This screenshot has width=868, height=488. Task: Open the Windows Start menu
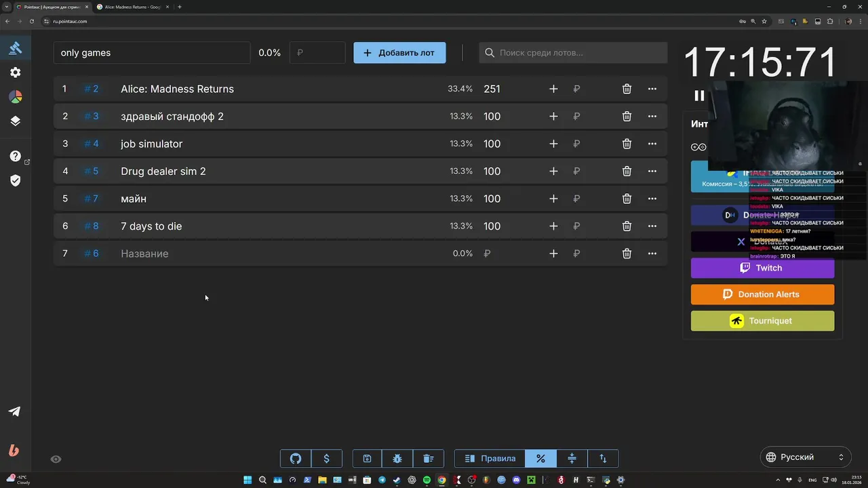click(x=248, y=480)
